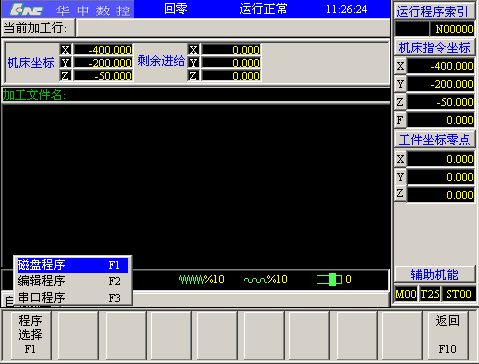Click the green spindle override icon
Screen dimensions: 479x364
[x=329, y=279]
